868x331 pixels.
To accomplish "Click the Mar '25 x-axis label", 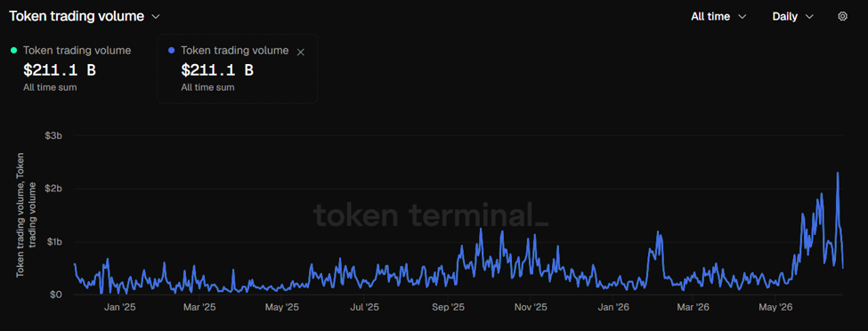I will pos(199,307).
